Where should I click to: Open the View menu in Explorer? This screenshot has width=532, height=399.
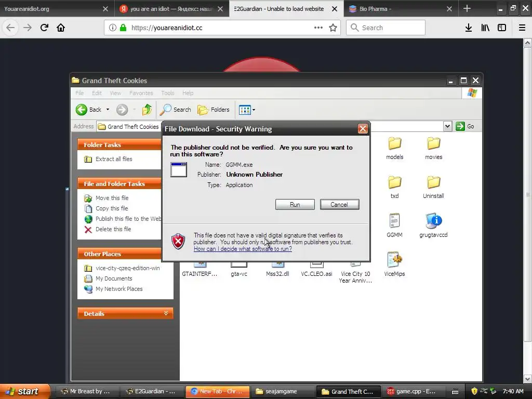(115, 93)
